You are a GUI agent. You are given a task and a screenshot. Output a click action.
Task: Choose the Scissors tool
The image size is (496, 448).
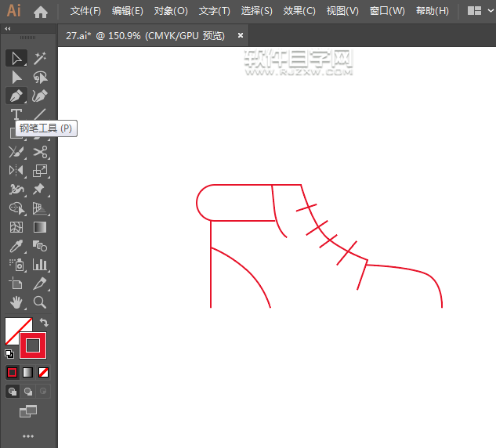pos(40,152)
